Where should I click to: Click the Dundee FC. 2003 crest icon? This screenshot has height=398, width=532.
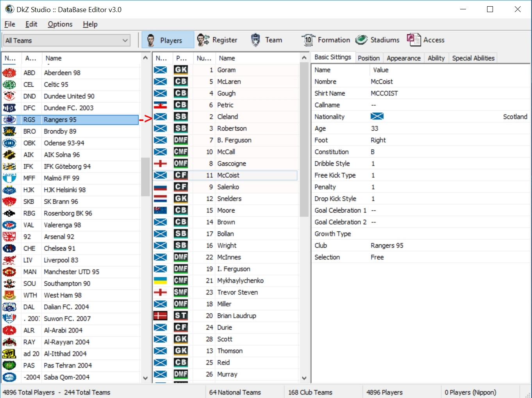coord(9,108)
